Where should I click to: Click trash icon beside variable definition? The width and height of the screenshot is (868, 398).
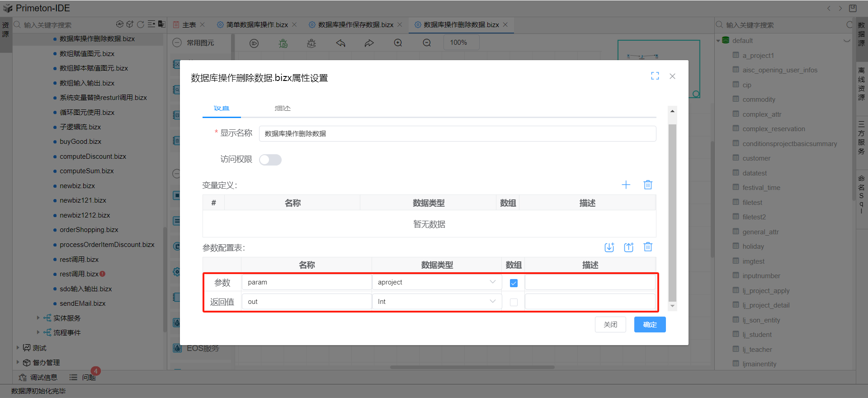[648, 185]
